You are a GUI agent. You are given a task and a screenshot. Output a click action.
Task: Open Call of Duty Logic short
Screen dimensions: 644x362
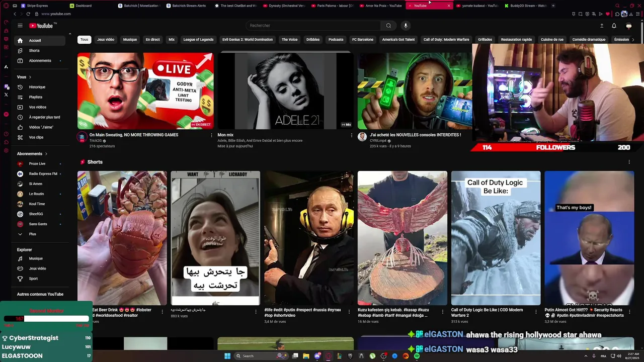click(x=496, y=238)
